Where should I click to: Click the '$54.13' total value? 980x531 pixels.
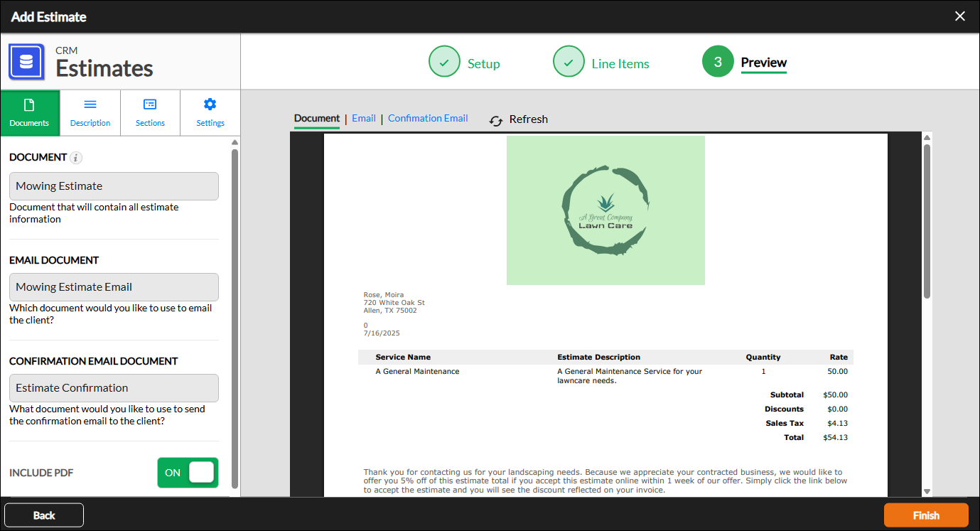click(x=835, y=438)
